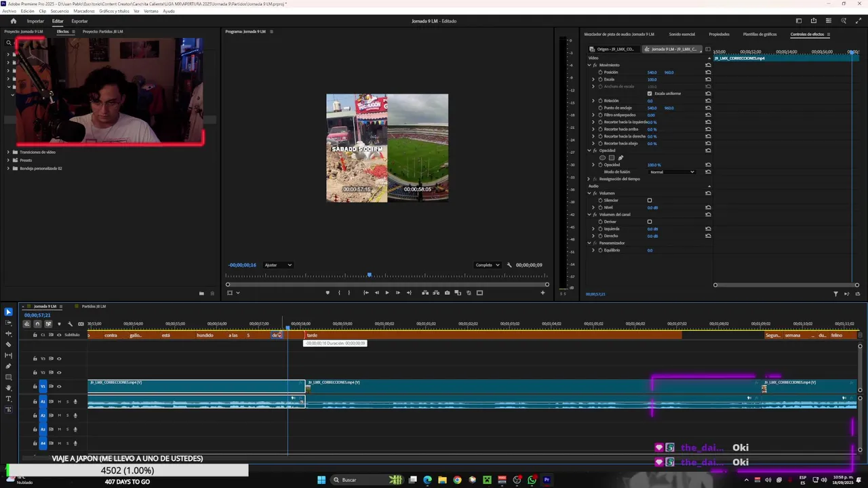
Task: Switch to Partidos J8 LM timeline tab
Action: 94,306
